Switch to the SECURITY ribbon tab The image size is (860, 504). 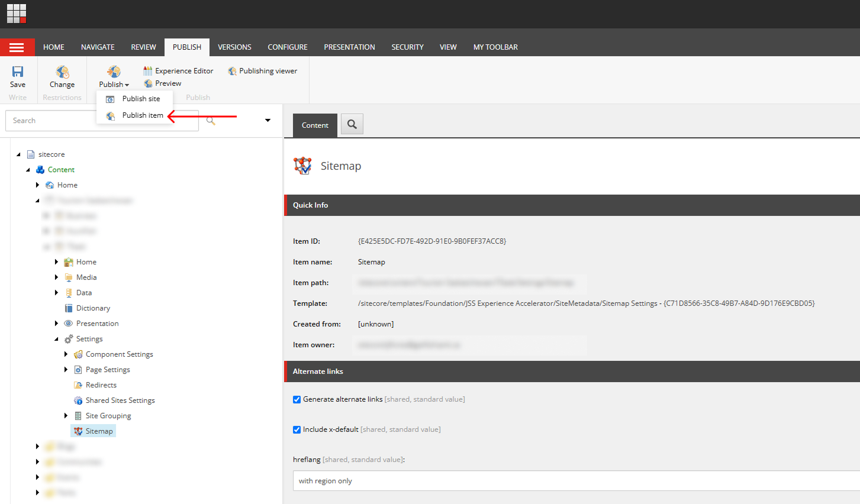pyautogui.click(x=407, y=47)
